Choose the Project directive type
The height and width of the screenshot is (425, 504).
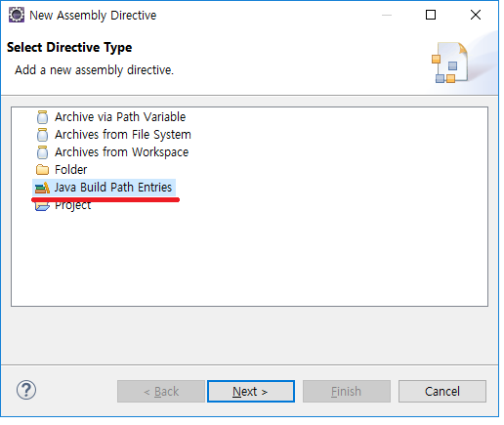(x=72, y=206)
